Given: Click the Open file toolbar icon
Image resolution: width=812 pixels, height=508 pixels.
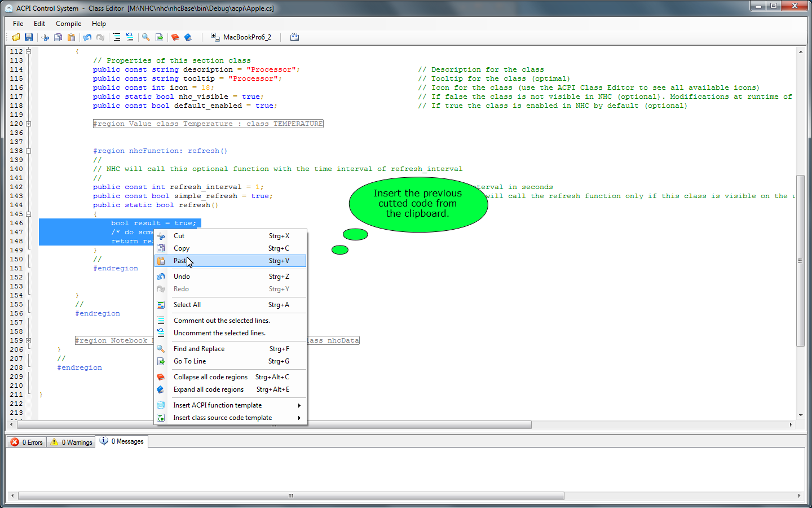Looking at the screenshot, I should 16,37.
